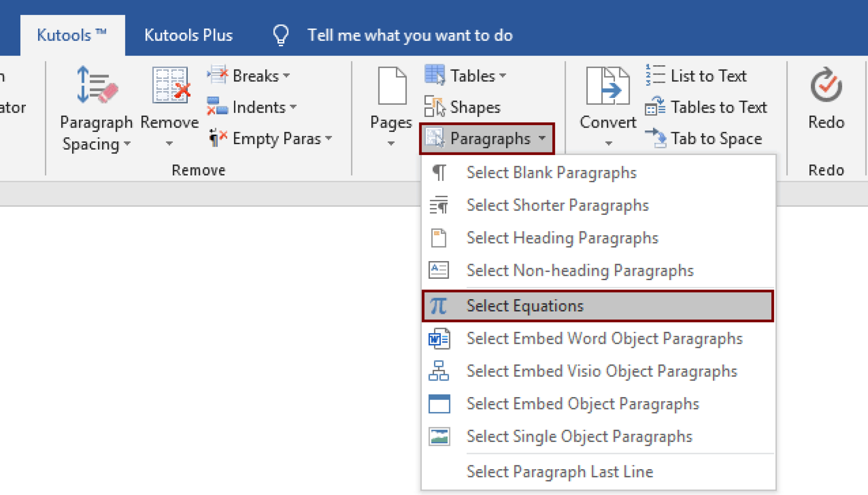
Task: Choose Select Blank Paragraphs
Action: coord(551,172)
